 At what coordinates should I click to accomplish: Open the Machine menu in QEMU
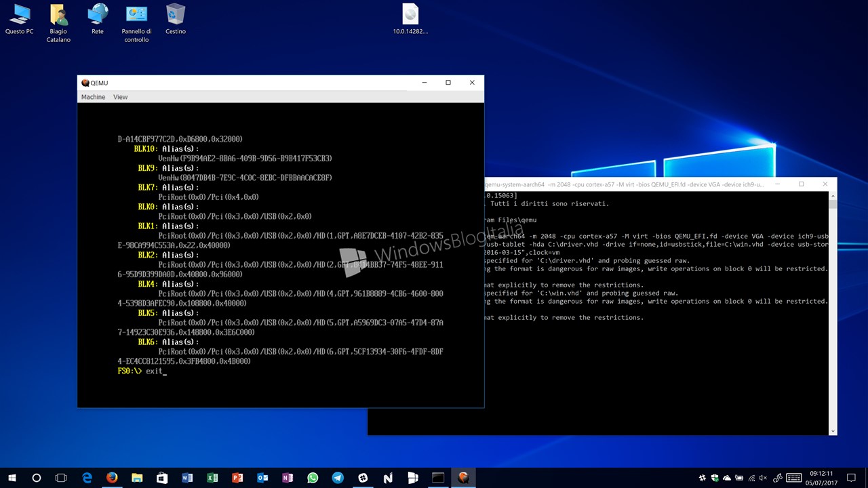click(x=93, y=97)
